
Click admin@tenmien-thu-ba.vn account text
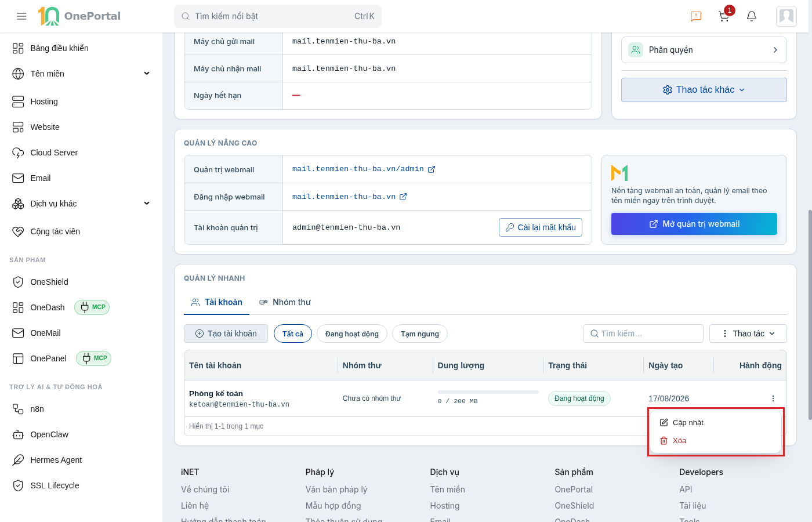pyautogui.click(x=346, y=227)
